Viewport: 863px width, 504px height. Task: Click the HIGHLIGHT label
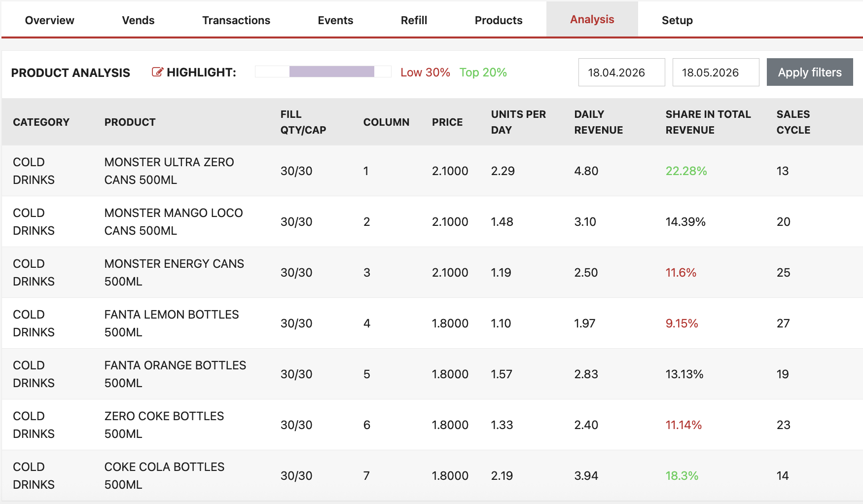coord(201,72)
